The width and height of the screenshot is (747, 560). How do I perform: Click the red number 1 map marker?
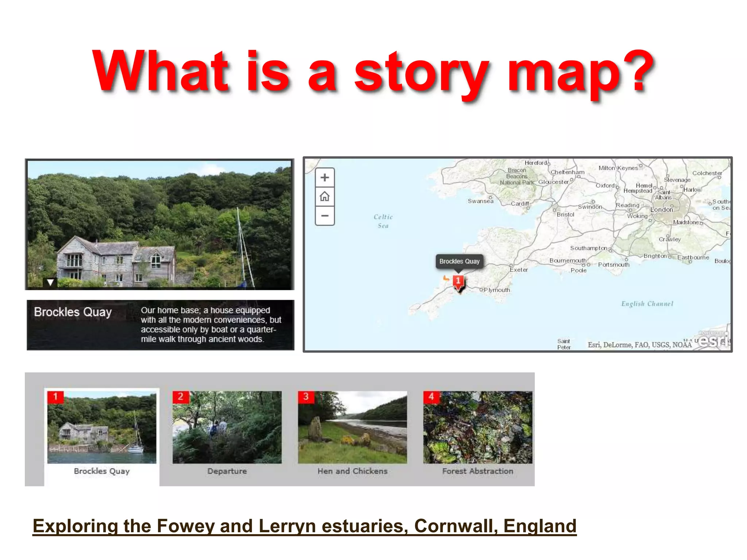coord(458,281)
